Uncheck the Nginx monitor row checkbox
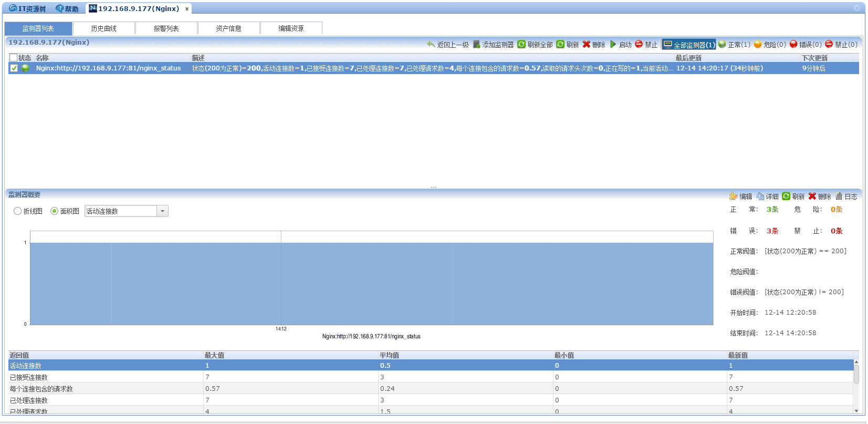Image resolution: width=868 pixels, height=424 pixels. tap(14, 68)
